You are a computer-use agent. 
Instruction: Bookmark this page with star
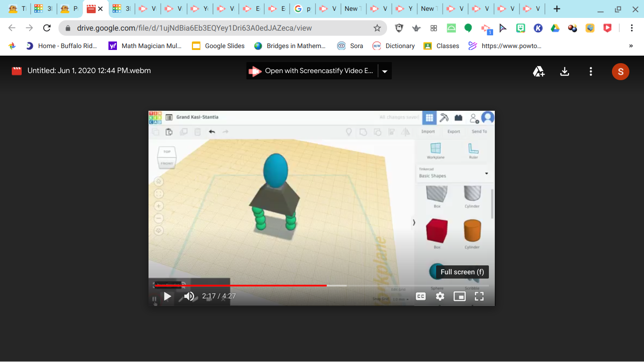[x=377, y=28]
